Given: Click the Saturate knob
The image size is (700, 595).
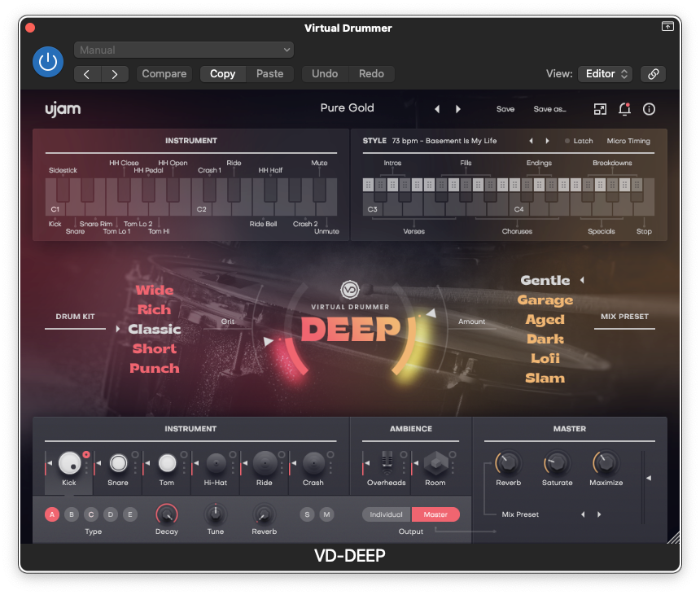Looking at the screenshot, I should (x=557, y=463).
